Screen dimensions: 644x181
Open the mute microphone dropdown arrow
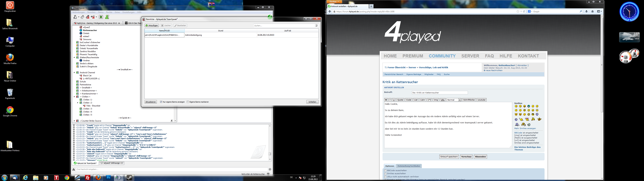pos(96,17)
